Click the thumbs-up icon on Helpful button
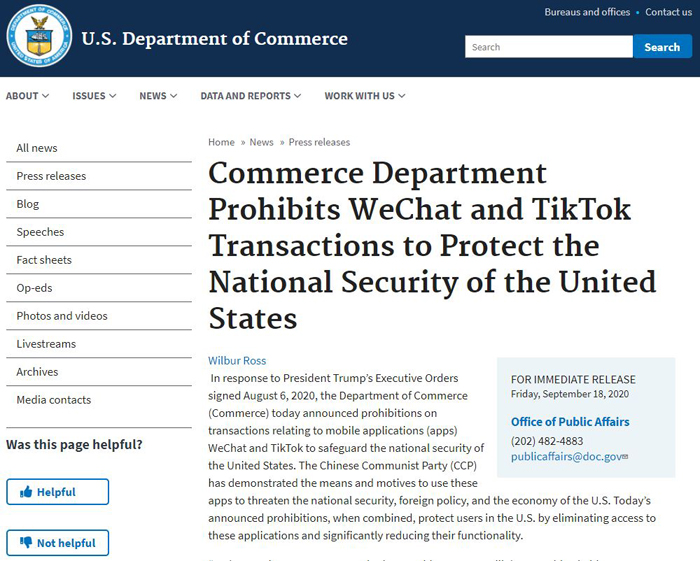This screenshot has height=561, width=700. click(x=26, y=492)
